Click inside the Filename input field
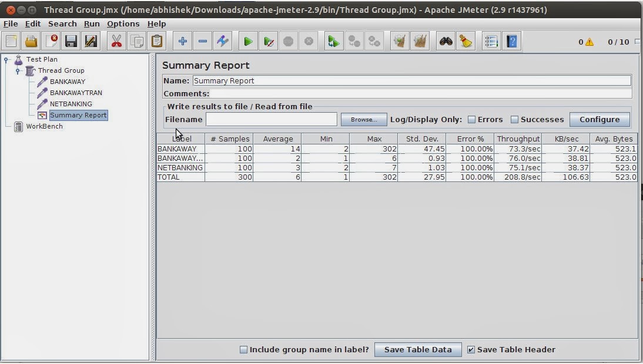Viewport: 643px width, 364px height. [x=271, y=119]
